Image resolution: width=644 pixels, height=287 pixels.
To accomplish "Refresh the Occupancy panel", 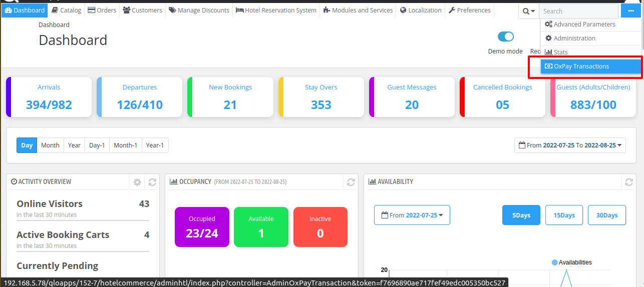I will click(x=351, y=182).
